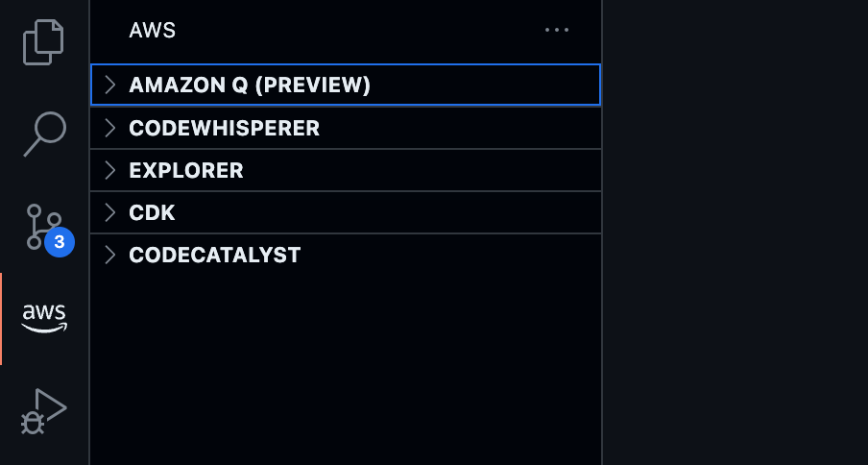Expand the CDK section chevron

tap(109, 213)
